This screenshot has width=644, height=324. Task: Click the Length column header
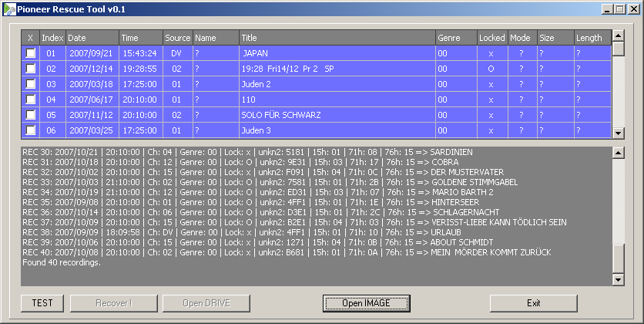click(x=592, y=38)
